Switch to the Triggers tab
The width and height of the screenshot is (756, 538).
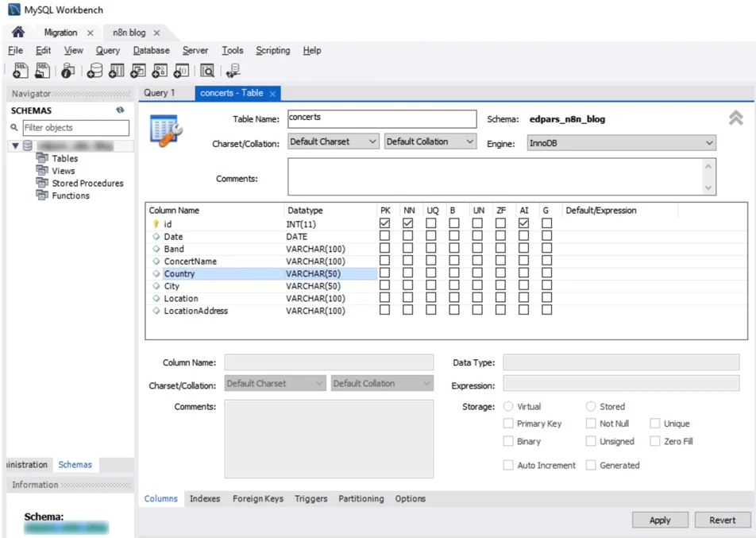[x=311, y=498]
